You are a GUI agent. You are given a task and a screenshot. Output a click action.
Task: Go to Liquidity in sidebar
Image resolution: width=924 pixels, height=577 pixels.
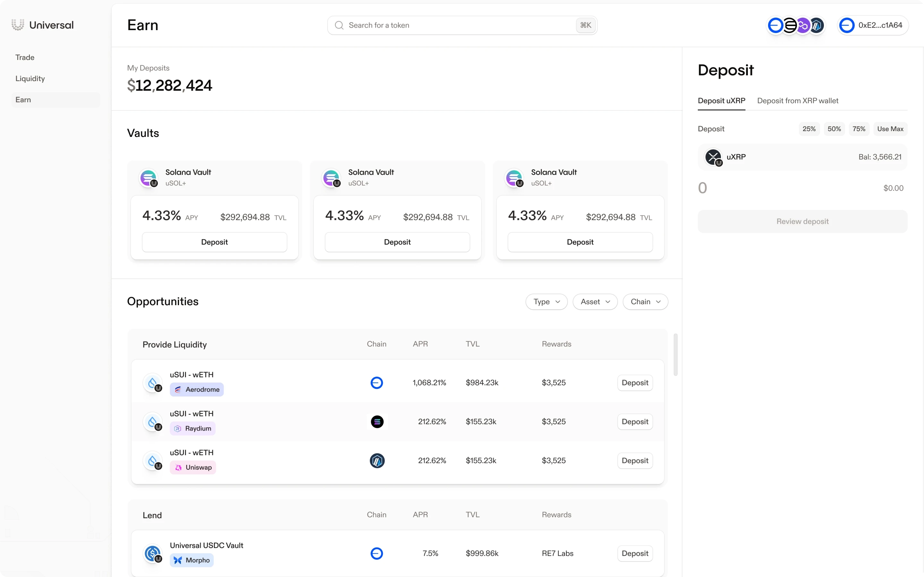pyautogui.click(x=30, y=79)
